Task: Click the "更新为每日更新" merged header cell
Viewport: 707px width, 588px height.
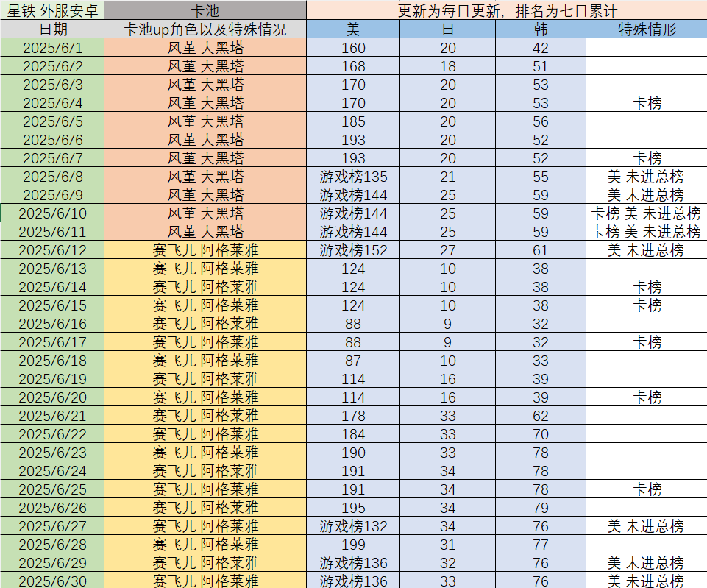Action: point(506,10)
